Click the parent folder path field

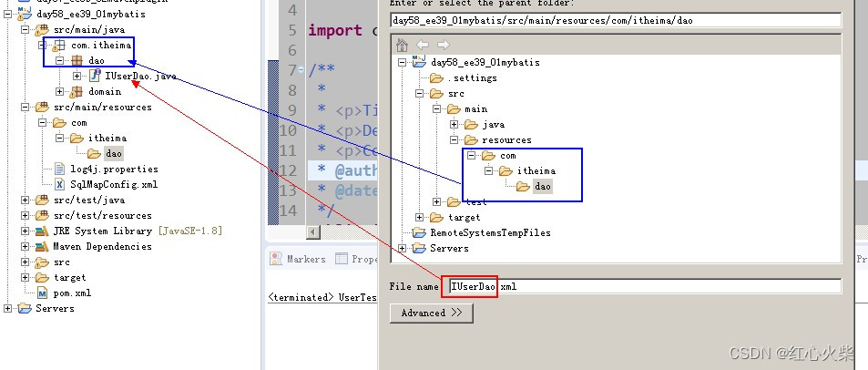pyautogui.click(x=616, y=20)
